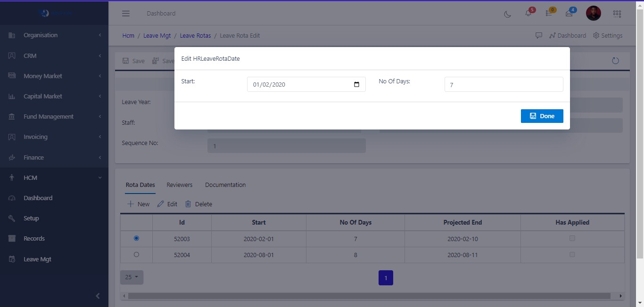
Task: Open the mail messages icon
Action: (569, 14)
